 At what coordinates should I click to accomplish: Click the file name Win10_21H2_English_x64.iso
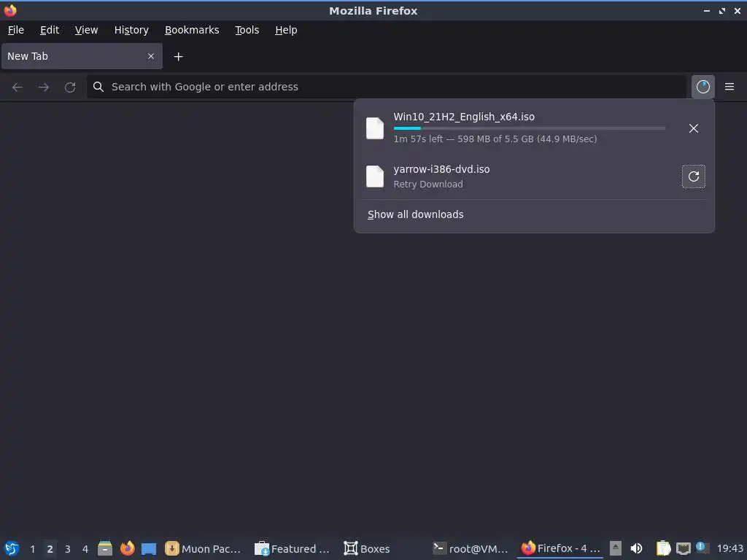click(464, 117)
